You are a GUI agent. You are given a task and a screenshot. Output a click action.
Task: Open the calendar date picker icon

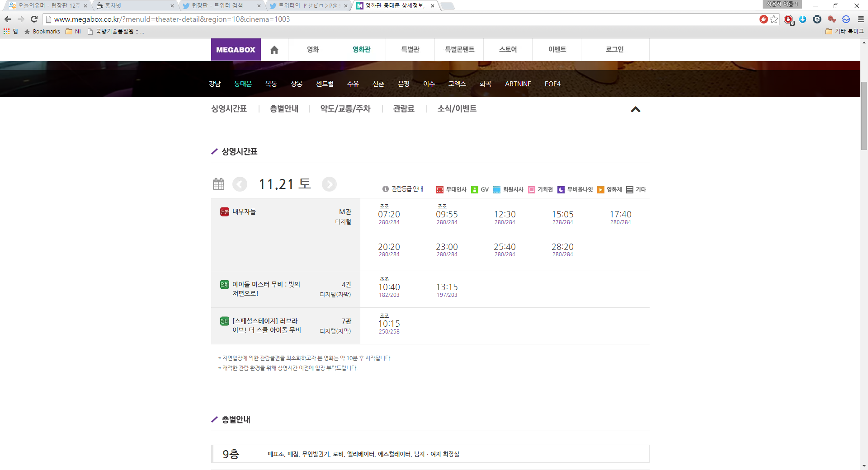[218, 184]
